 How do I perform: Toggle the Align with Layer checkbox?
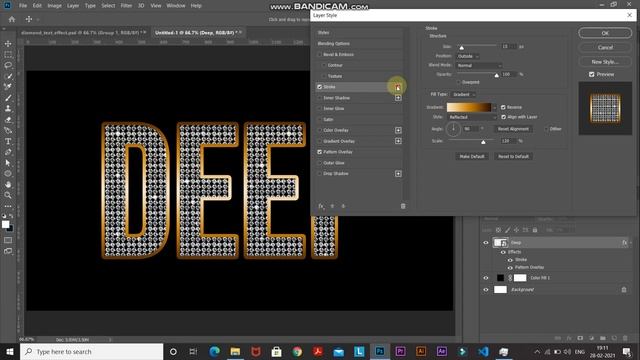(x=503, y=117)
